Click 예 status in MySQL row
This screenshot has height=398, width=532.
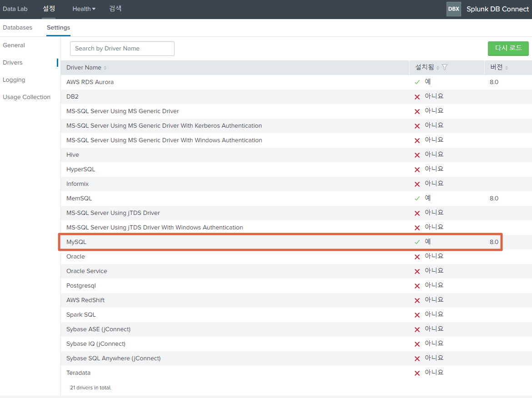(427, 242)
